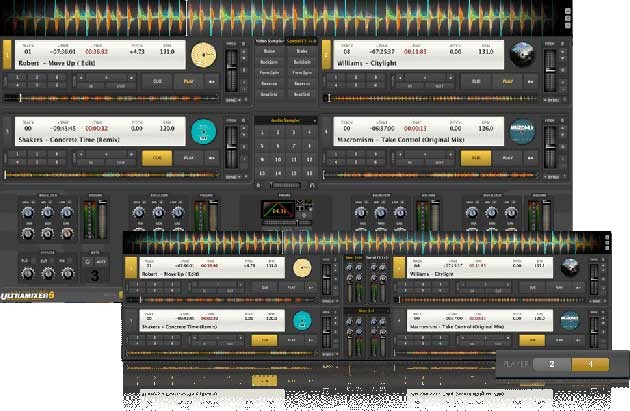Select pad 1 in the Audio Sampler grid
The height and width of the screenshot is (411, 630).
click(264, 133)
